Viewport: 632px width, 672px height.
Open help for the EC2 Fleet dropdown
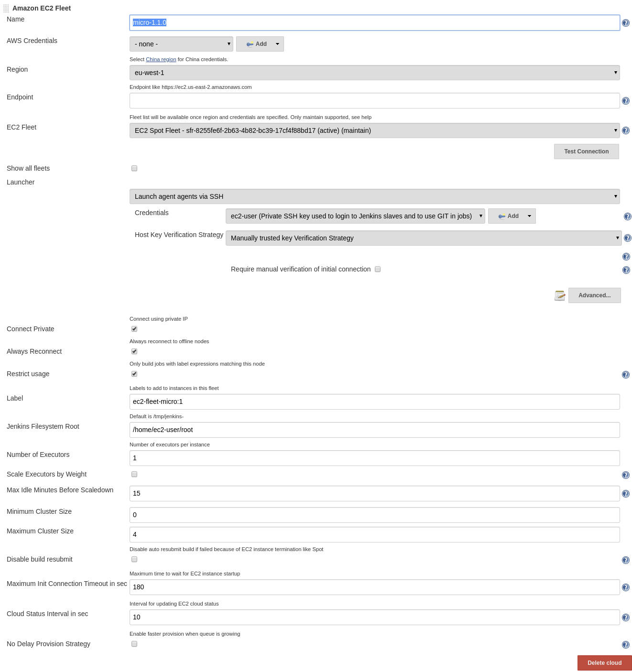click(626, 130)
